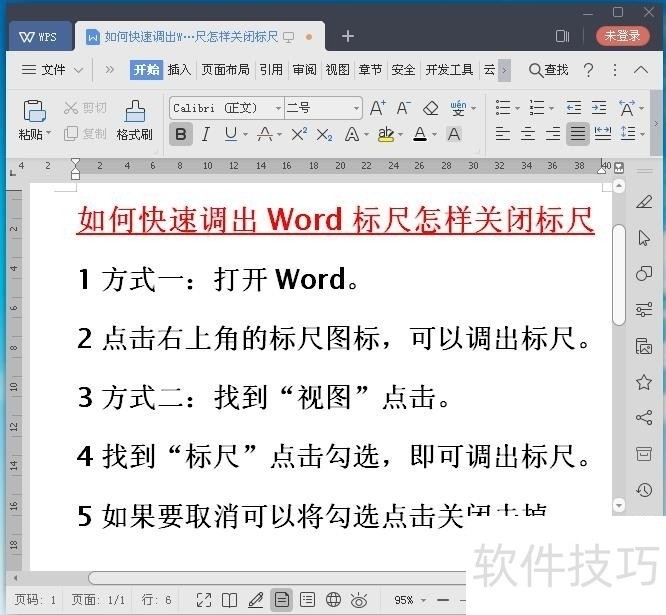Open bullet list dropdown
The width and height of the screenshot is (666, 615).
517,108
